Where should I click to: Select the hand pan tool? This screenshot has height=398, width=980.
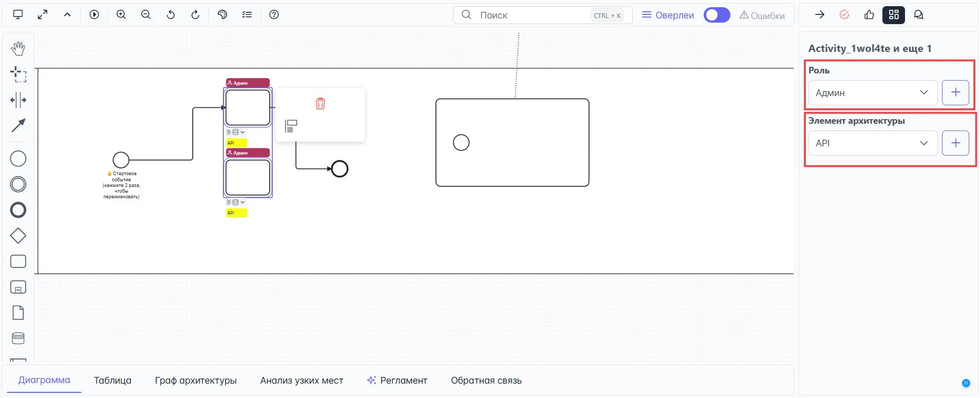pos(18,49)
